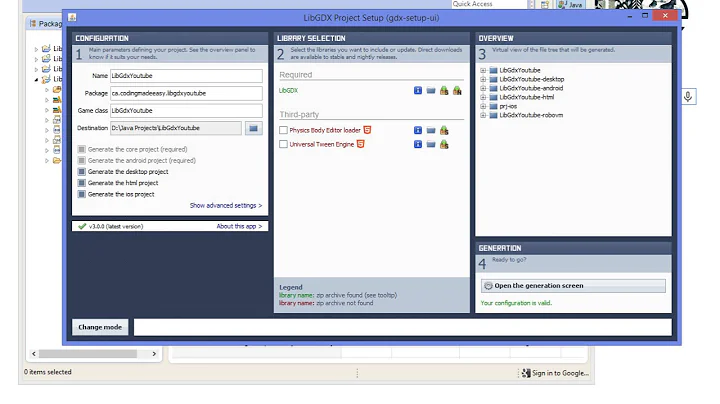Browse for Destination folder button
Screen dimensions: 720x404
coord(253,128)
